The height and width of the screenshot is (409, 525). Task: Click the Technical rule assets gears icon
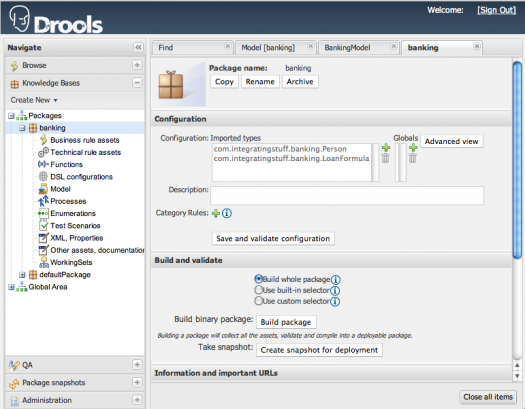(x=44, y=152)
